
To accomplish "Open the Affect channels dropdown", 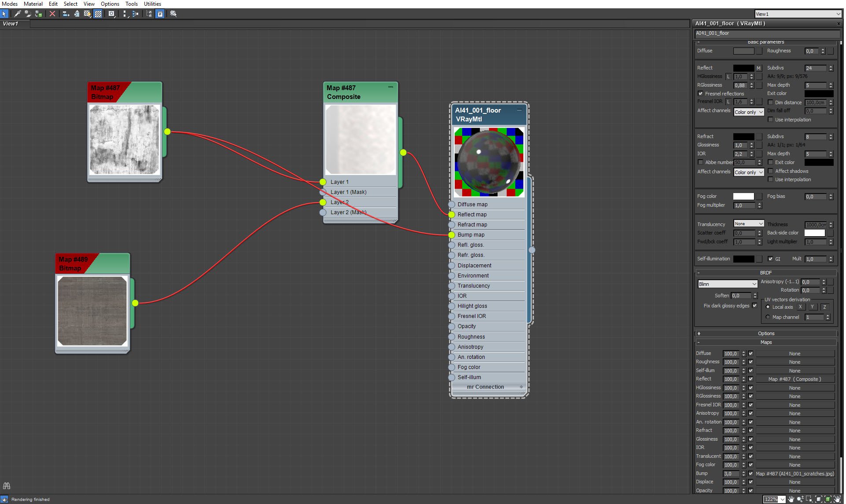I will [x=747, y=112].
